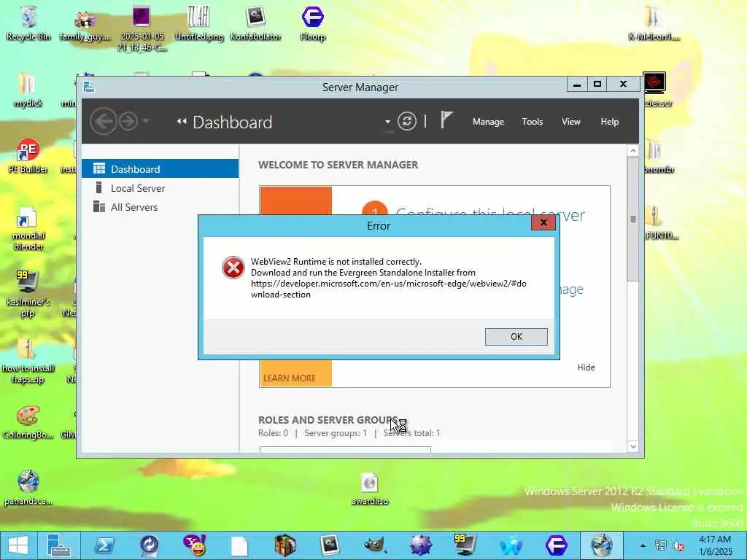Select the family guy desktop icon
This screenshot has height=560, width=747.
(x=85, y=25)
